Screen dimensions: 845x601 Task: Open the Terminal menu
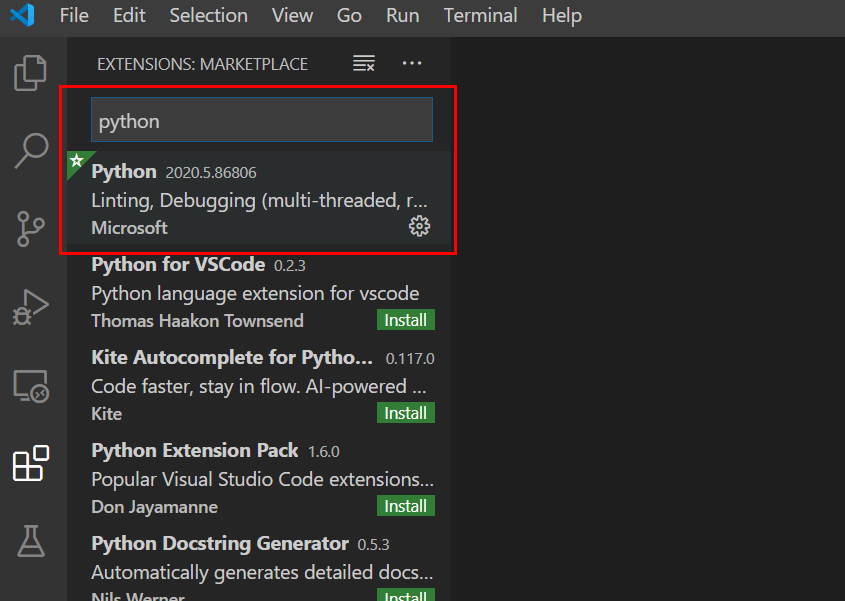click(481, 16)
